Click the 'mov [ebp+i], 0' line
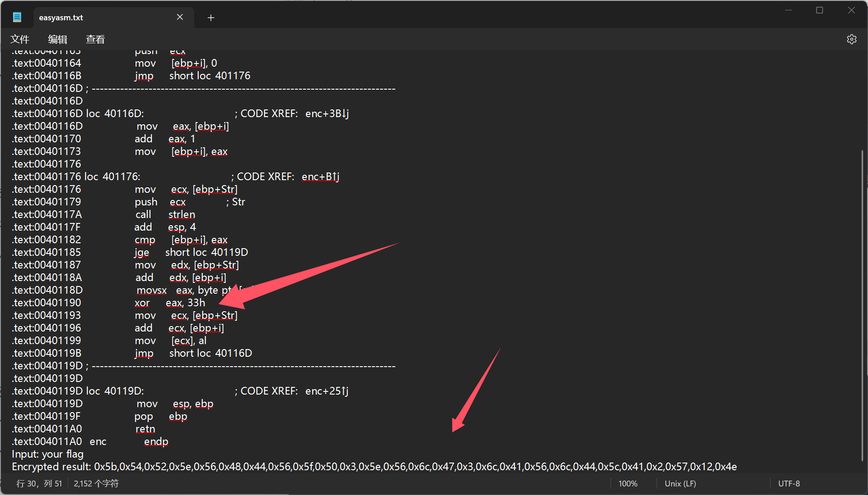 [x=114, y=63]
